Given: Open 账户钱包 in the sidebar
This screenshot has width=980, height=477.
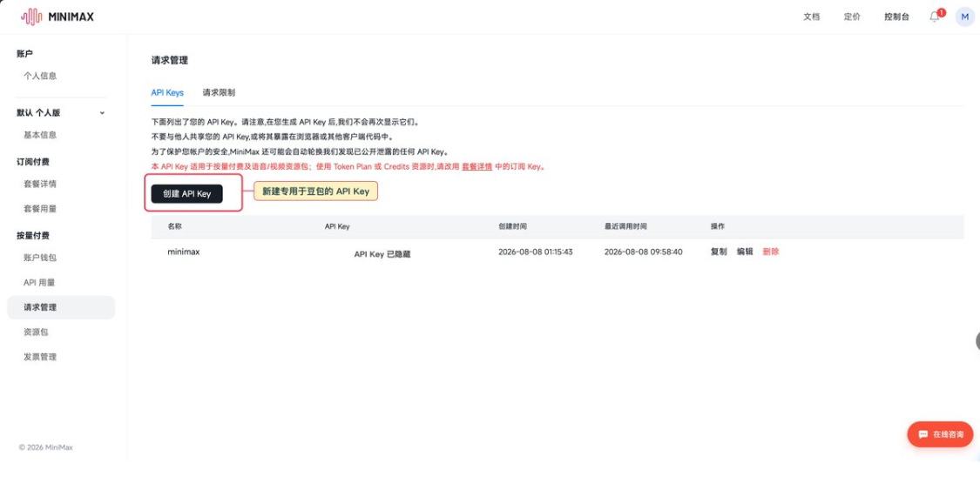Looking at the screenshot, I should click(x=40, y=258).
